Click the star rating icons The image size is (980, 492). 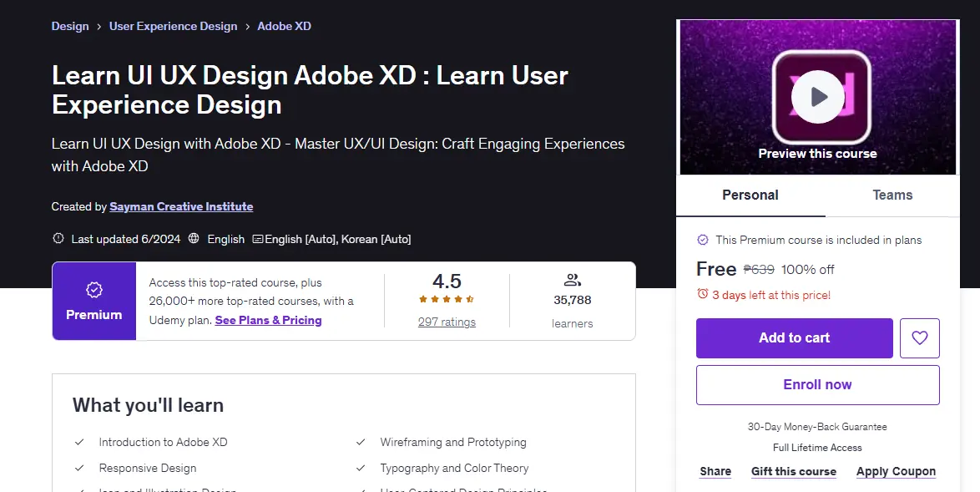[x=447, y=299]
